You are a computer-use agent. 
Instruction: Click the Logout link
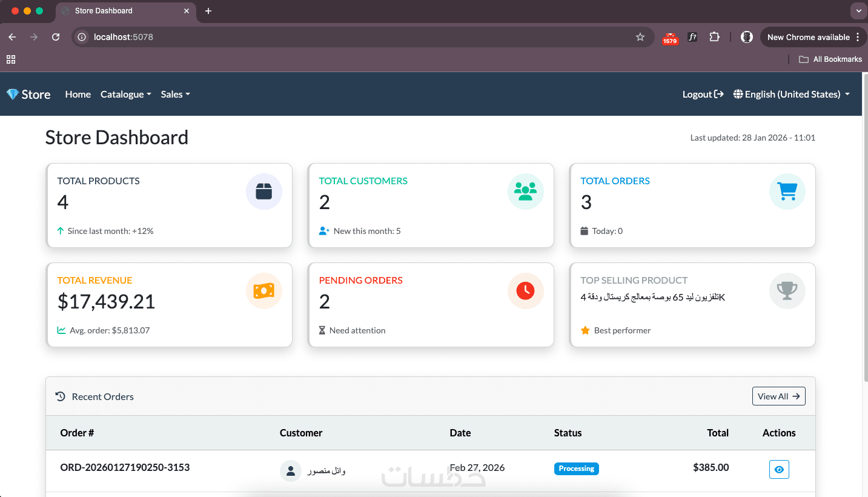coord(703,94)
